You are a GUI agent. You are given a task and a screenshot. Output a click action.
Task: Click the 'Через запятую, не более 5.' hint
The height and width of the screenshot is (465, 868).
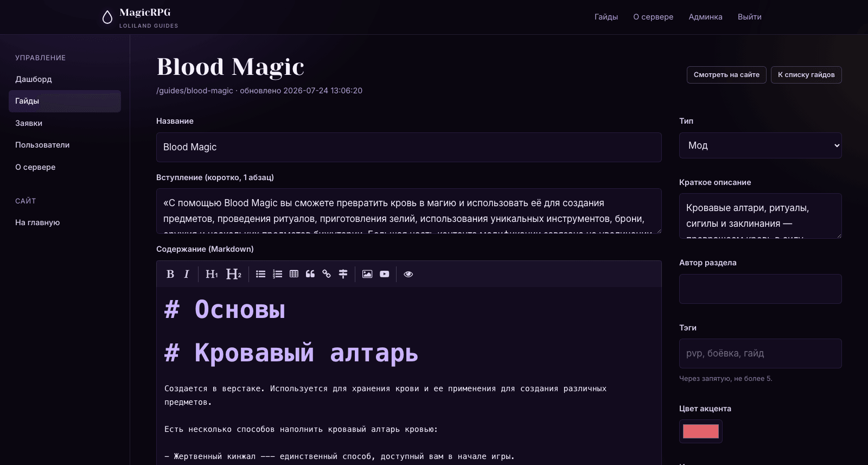tap(726, 379)
